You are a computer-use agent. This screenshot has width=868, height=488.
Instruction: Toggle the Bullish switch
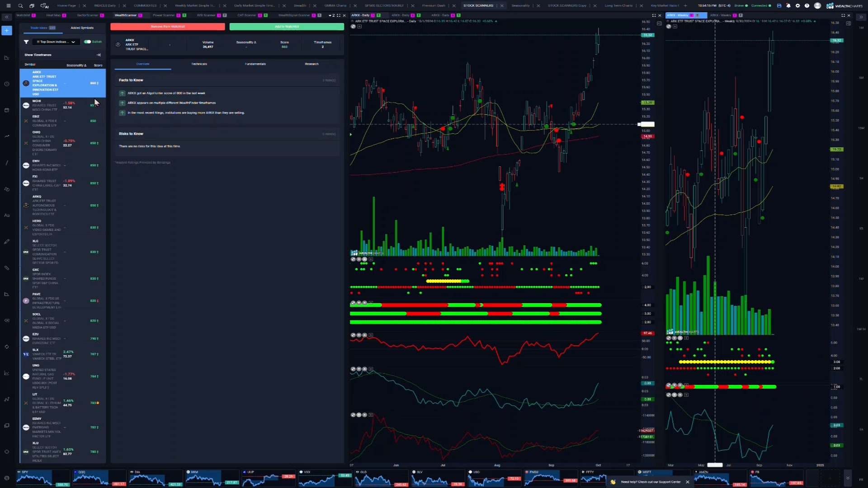[87, 42]
